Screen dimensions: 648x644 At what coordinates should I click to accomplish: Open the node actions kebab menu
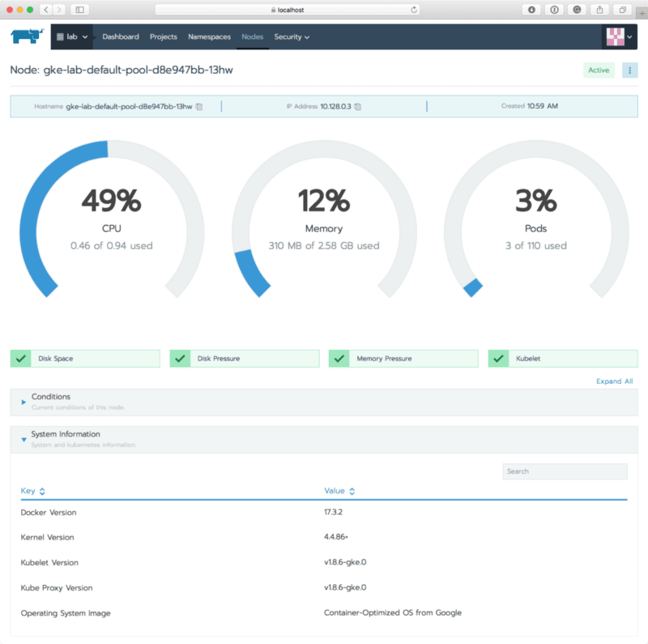click(629, 70)
